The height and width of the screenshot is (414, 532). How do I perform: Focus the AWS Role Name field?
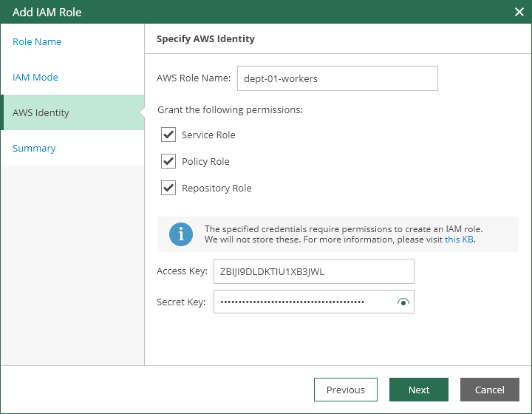coord(336,78)
